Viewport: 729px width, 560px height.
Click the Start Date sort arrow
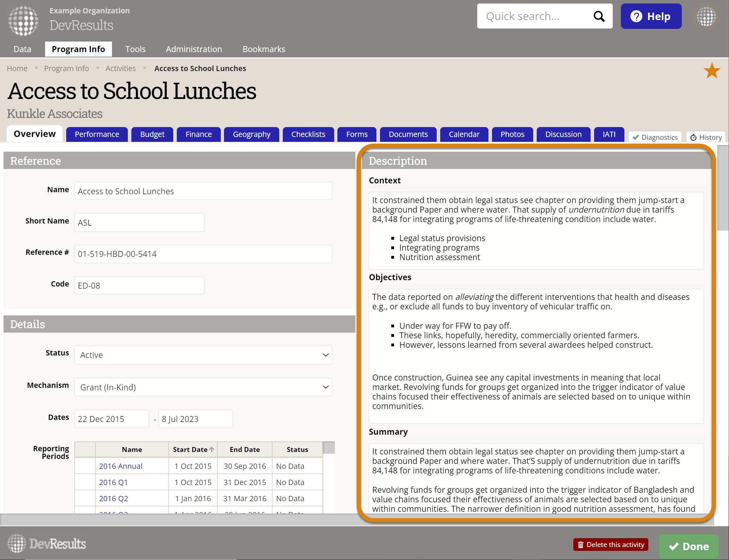(212, 449)
